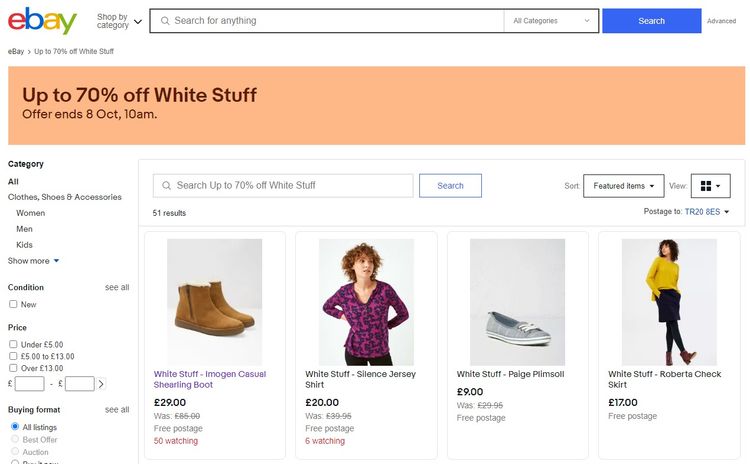The height and width of the screenshot is (464, 750).
Task: Click the outlined Search button in results panel
Action: point(450,186)
